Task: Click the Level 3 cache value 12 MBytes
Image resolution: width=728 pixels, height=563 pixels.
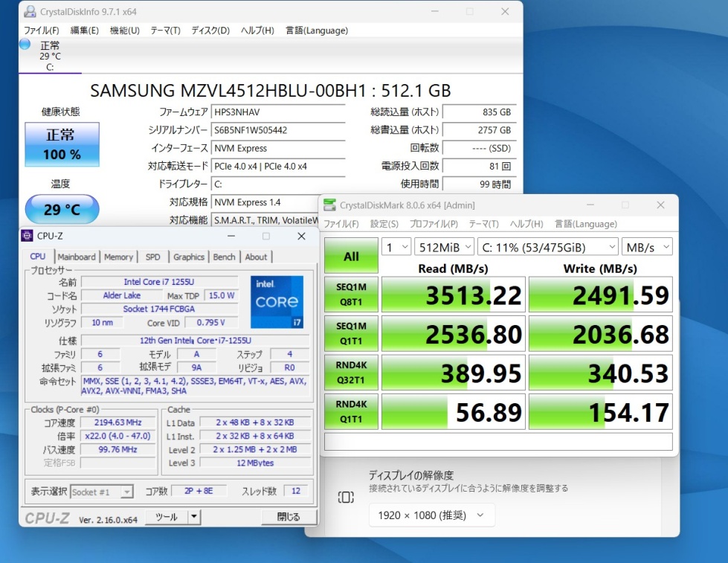Action: pos(255,463)
